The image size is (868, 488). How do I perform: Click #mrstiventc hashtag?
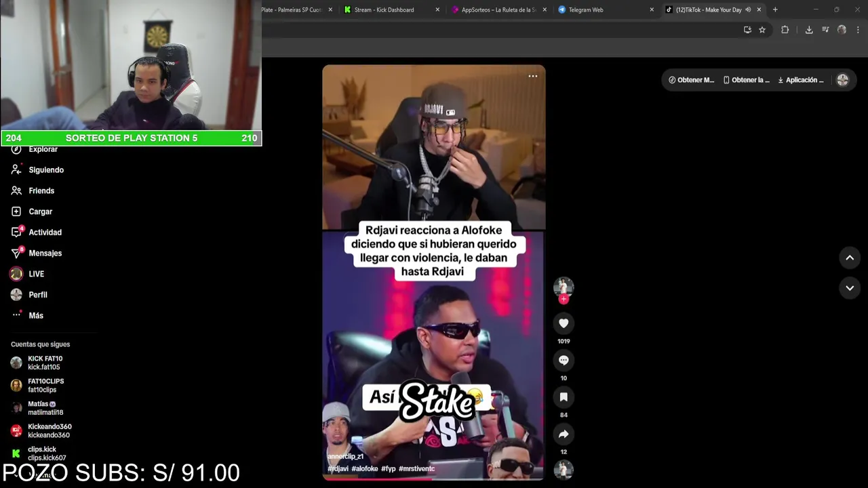tap(417, 469)
